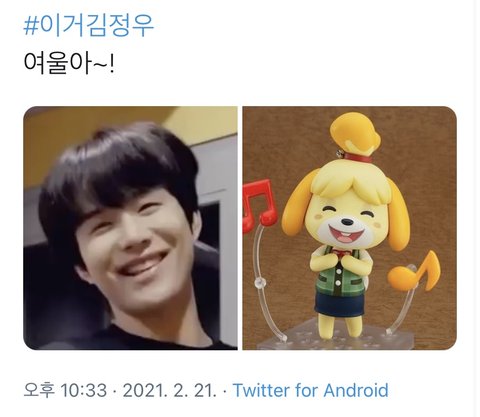Click the figurine's yellow topknot hair
Viewport: 480px width, 417px height.
[355, 133]
